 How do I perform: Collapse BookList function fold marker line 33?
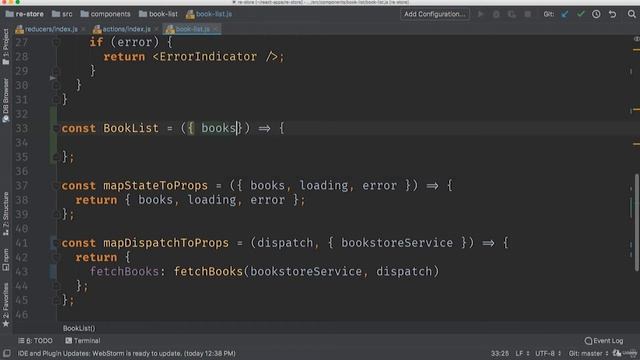click(x=56, y=129)
